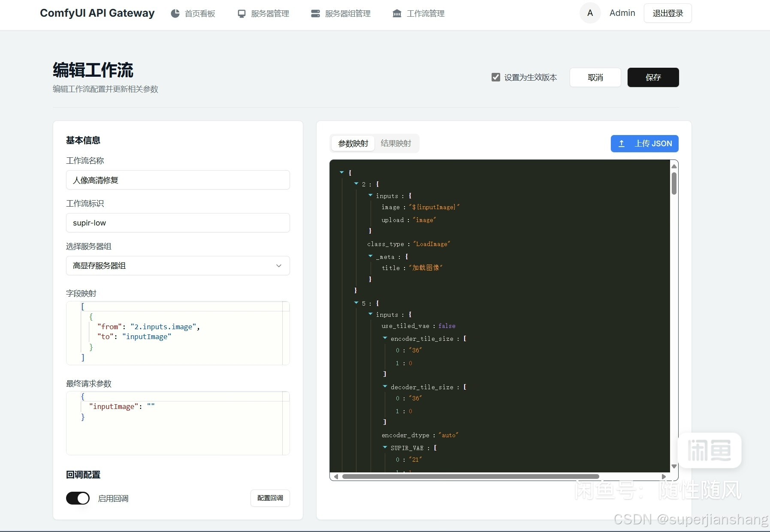770x532 pixels.
Task: Click the JSON viewer vertical scrollbar thumb
Action: (674, 183)
